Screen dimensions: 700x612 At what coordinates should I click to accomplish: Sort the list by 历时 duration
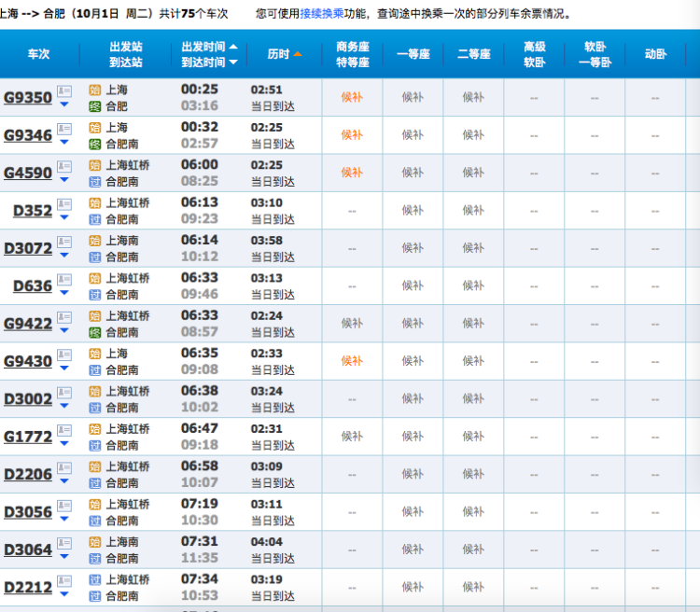coord(285,54)
